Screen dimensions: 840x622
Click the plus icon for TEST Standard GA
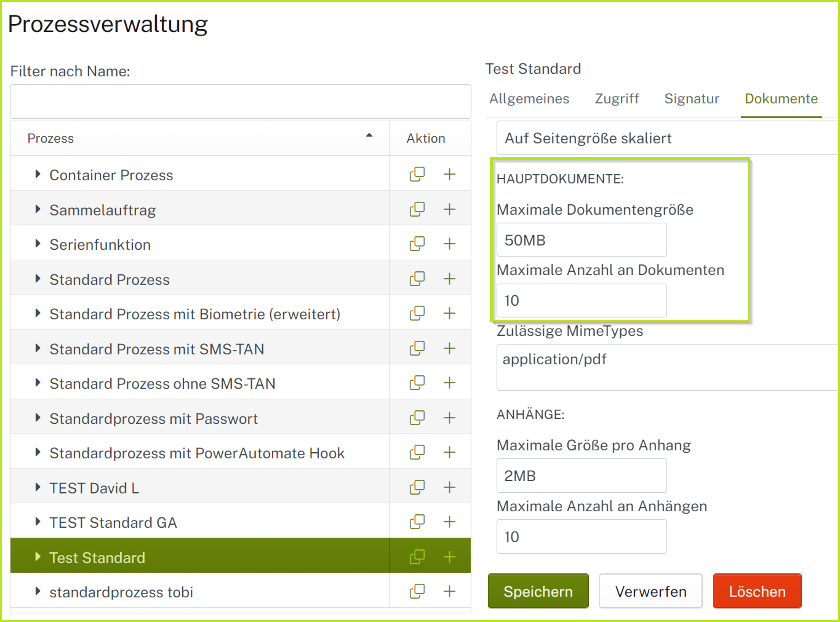pyautogui.click(x=449, y=522)
